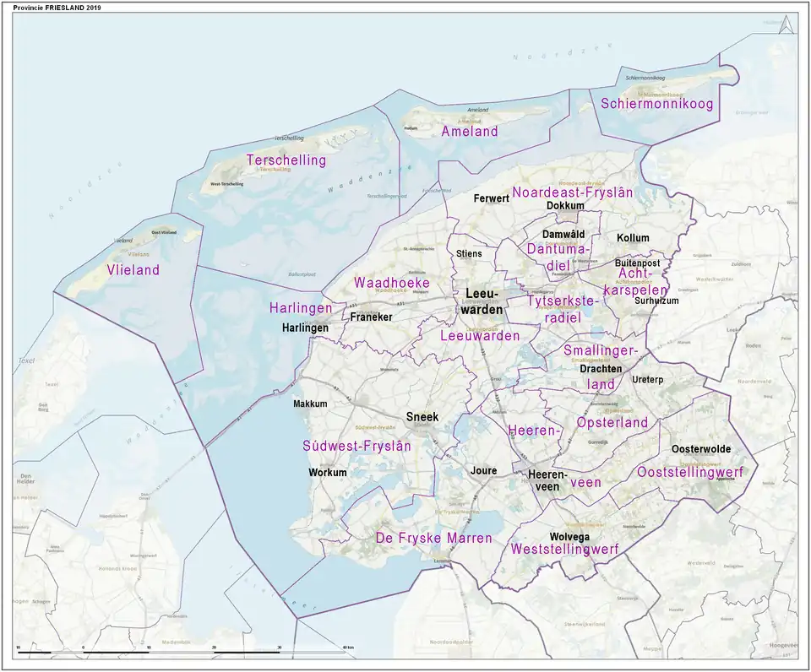Screen dimensions: 811x672
Task: Click the Opsterland municipality label
Action: 612,422
